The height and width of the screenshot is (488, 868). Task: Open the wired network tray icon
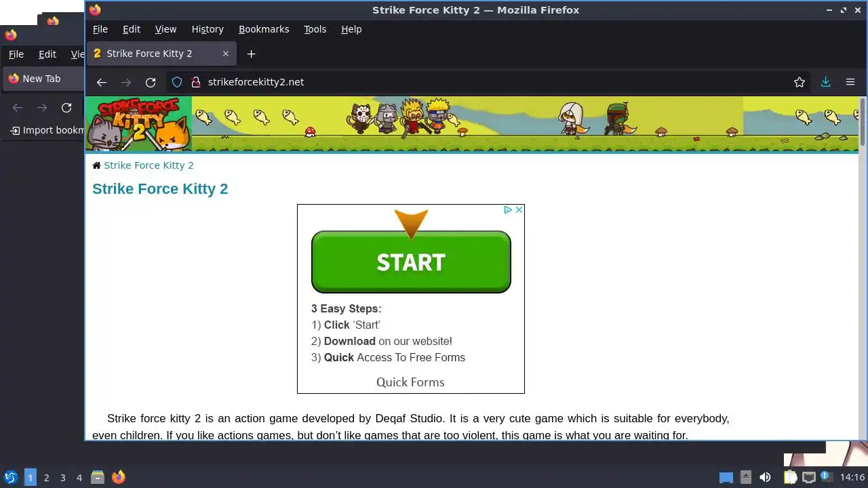pyautogui.click(x=808, y=477)
